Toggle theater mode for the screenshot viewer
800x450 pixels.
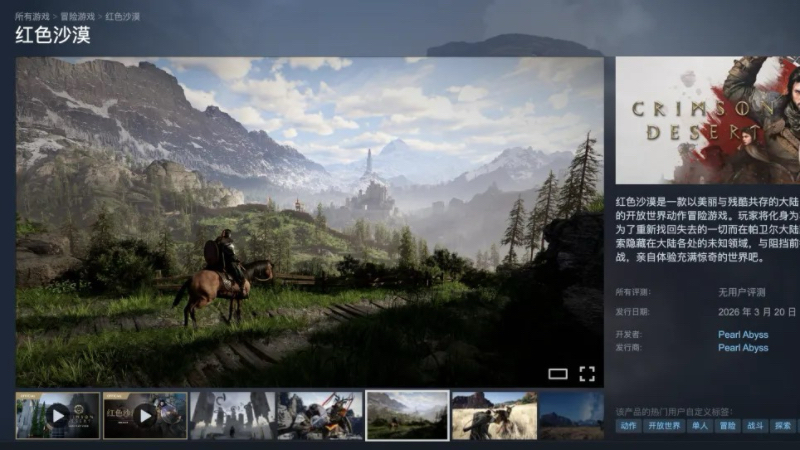(558, 374)
